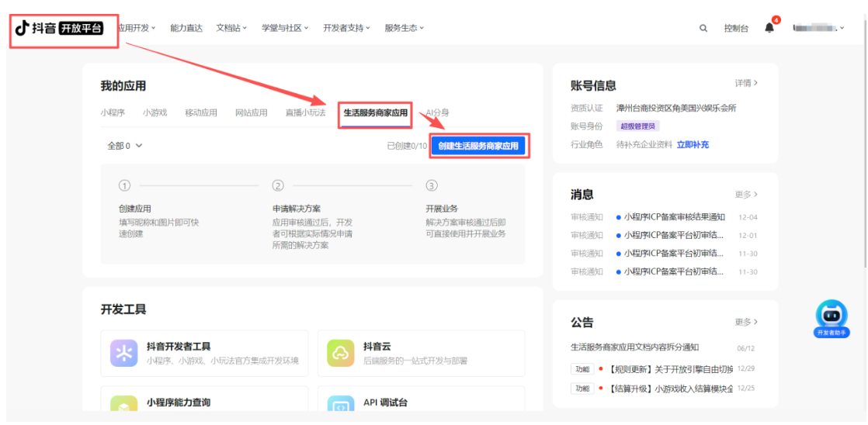Open 消息 更多 link
Image resolution: width=868 pixels, height=425 pixels.
(x=746, y=195)
